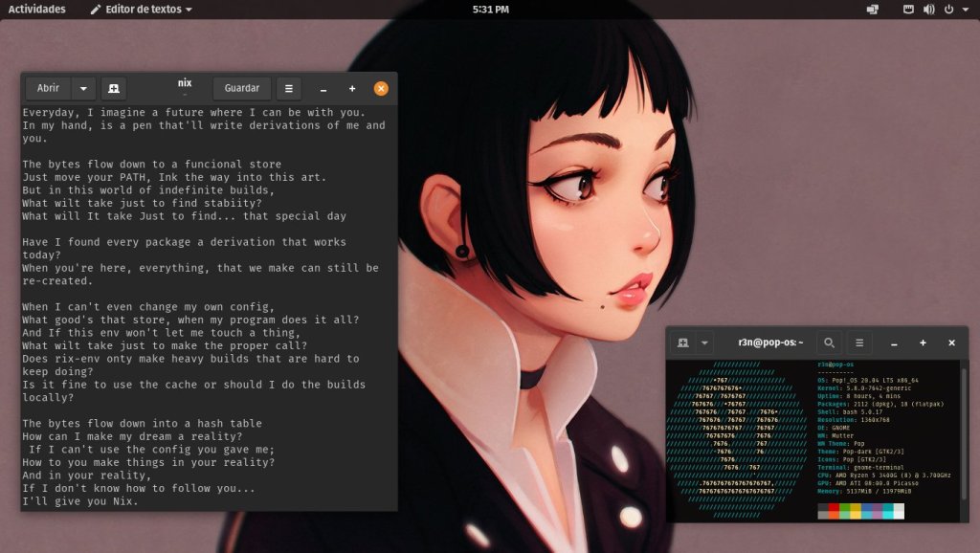980x553 pixels.
Task: Expand the Abrir recent files dropdown arrow
Action: point(83,88)
